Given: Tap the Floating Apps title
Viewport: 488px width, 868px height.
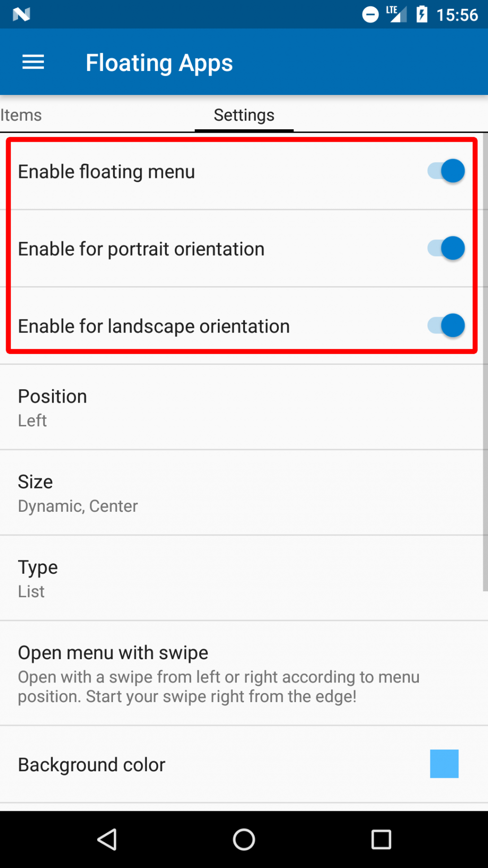Looking at the screenshot, I should [159, 62].
